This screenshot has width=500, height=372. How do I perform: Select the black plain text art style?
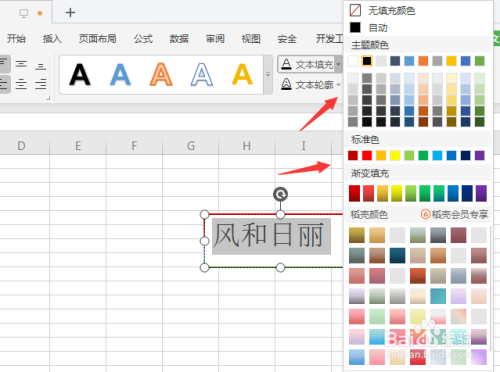[x=80, y=75]
